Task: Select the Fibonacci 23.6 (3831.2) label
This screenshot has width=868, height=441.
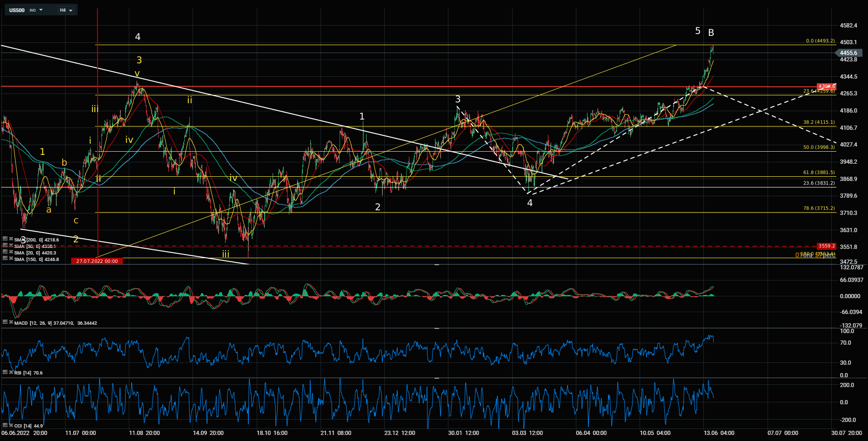Action: (x=819, y=183)
